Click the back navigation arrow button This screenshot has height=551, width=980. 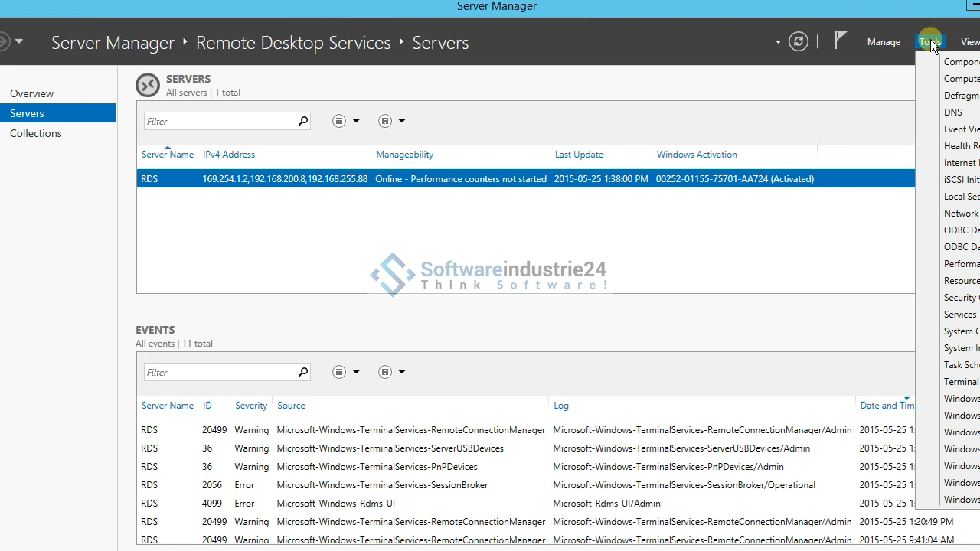4,41
